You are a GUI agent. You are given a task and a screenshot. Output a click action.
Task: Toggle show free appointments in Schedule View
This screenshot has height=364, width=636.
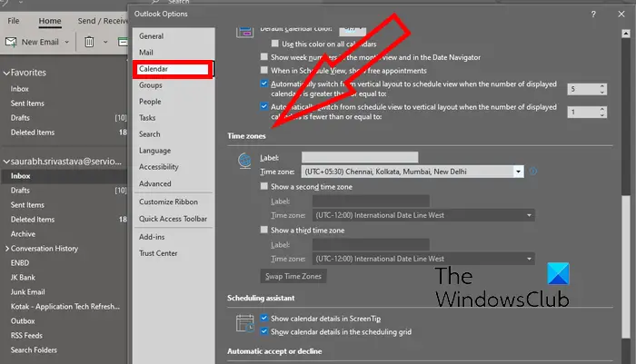pos(264,70)
